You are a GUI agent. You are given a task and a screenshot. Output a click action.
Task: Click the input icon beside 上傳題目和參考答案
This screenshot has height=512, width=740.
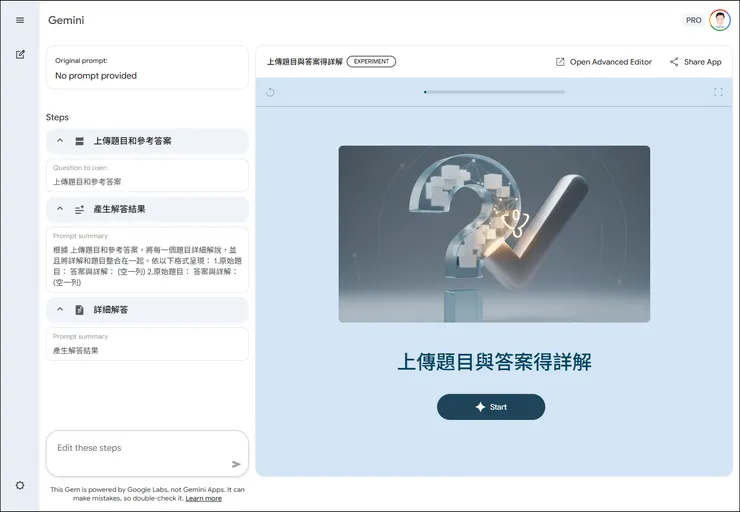pos(79,141)
